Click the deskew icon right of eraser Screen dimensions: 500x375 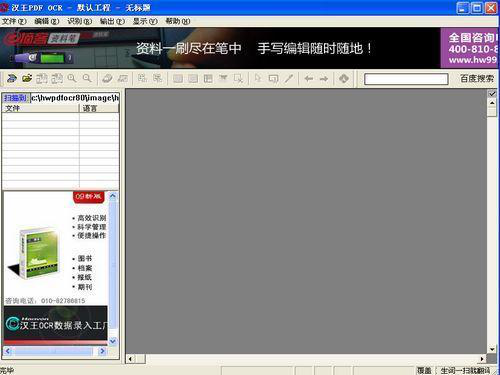click(x=123, y=79)
